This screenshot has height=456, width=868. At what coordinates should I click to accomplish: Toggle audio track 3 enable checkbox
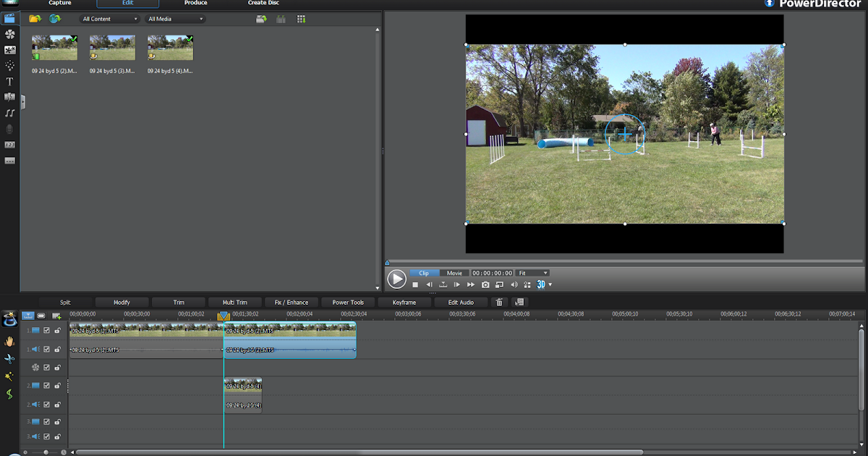click(x=46, y=436)
